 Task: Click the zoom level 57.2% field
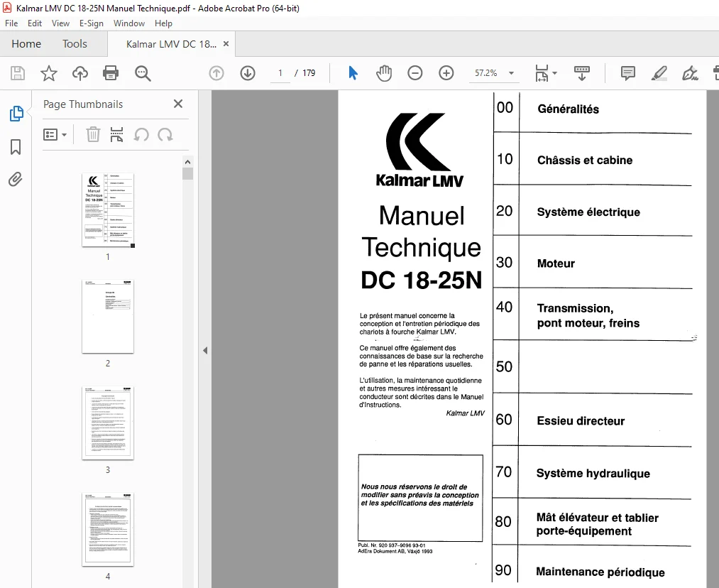coord(486,73)
